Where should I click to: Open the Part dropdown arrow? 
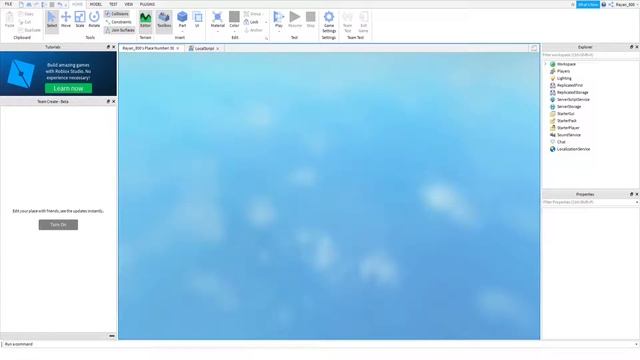182,32
